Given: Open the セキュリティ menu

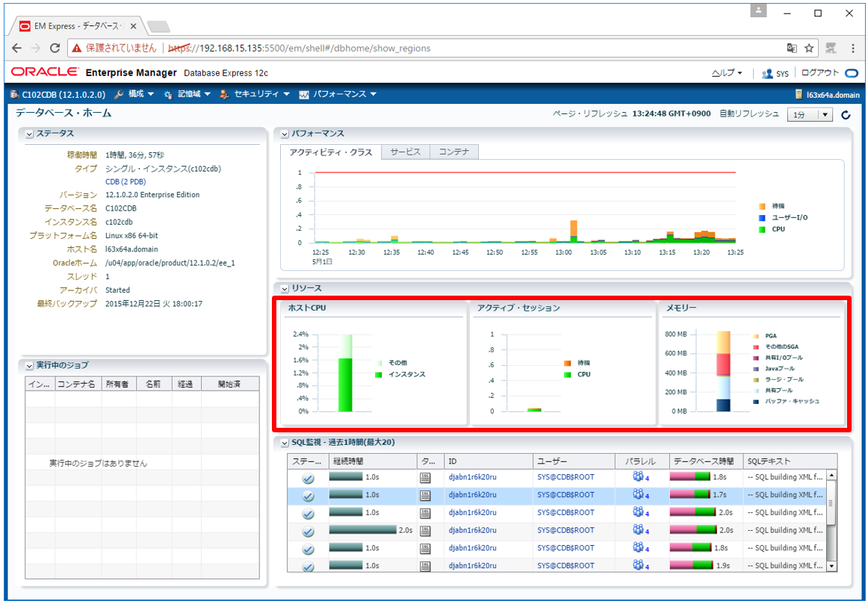Looking at the screenshot, I should 255,95.
